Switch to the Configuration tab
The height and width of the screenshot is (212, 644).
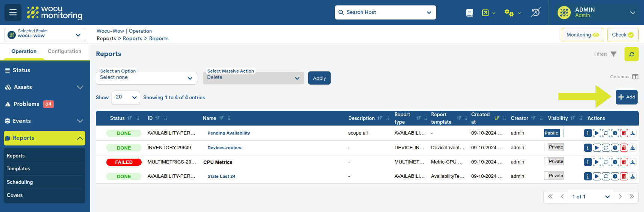[x=64, y=51]
